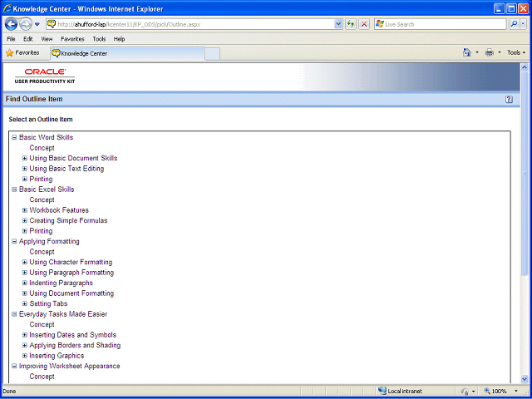Viewport: 532px width, 399px height.
Task: Open the address bar history dropdown arrow
Action: 338,24
